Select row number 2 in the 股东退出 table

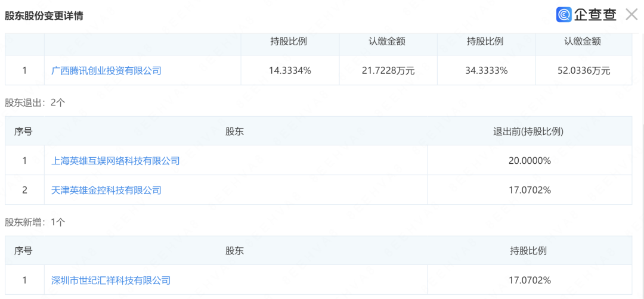[24, 191]
